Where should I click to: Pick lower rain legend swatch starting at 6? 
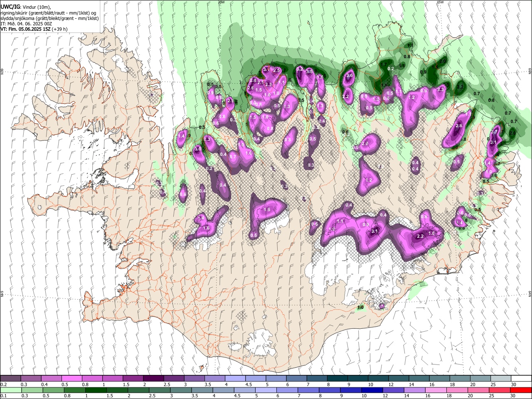[287, 390]
